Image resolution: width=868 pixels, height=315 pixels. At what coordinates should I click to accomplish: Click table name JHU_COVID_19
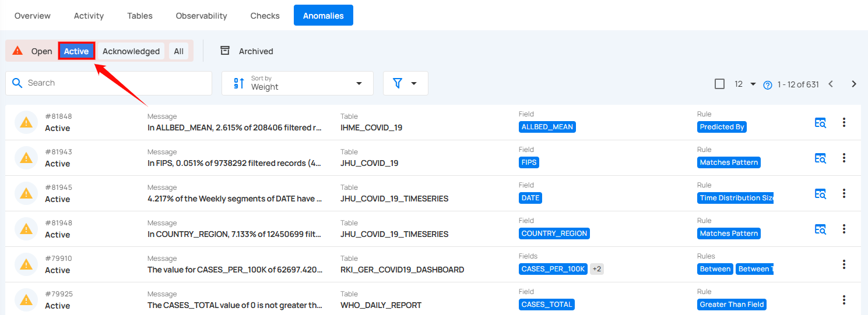click(x=370, y=163)
